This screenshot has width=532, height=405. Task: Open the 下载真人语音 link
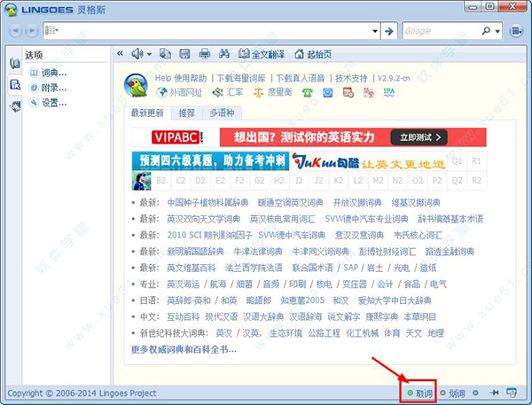pyautogui.click(x=301, y=78)
